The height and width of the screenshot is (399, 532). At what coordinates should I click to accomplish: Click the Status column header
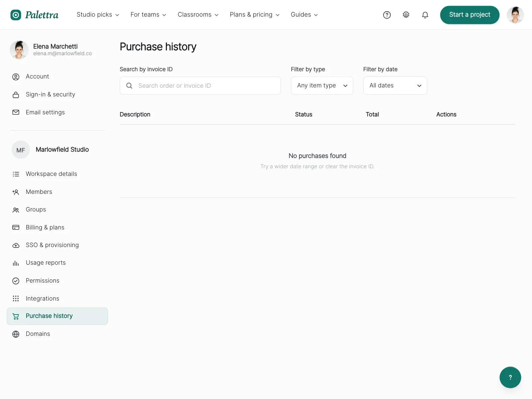click(x=304, y=114)
